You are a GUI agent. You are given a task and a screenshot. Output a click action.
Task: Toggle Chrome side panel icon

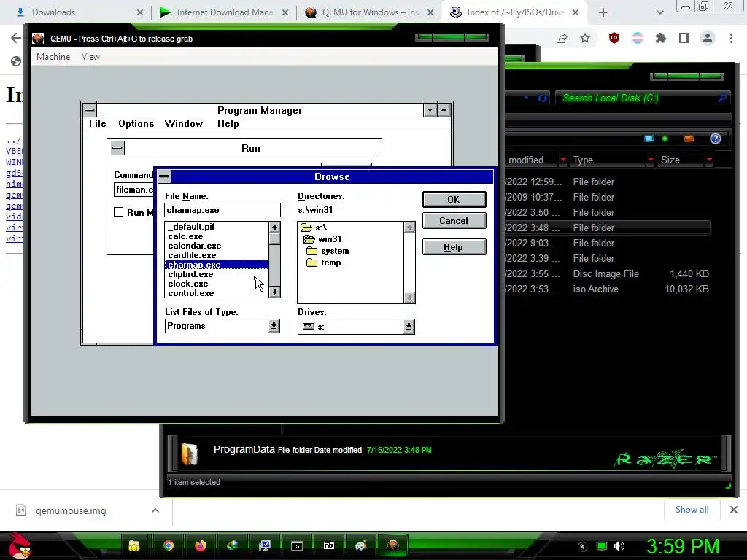point(684,38)
